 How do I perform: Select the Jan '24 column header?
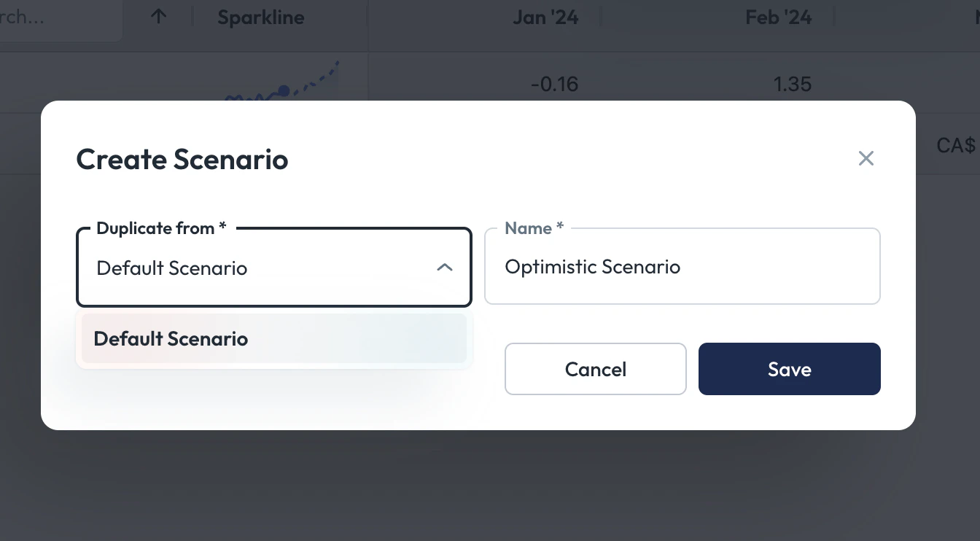click(545, 17)
